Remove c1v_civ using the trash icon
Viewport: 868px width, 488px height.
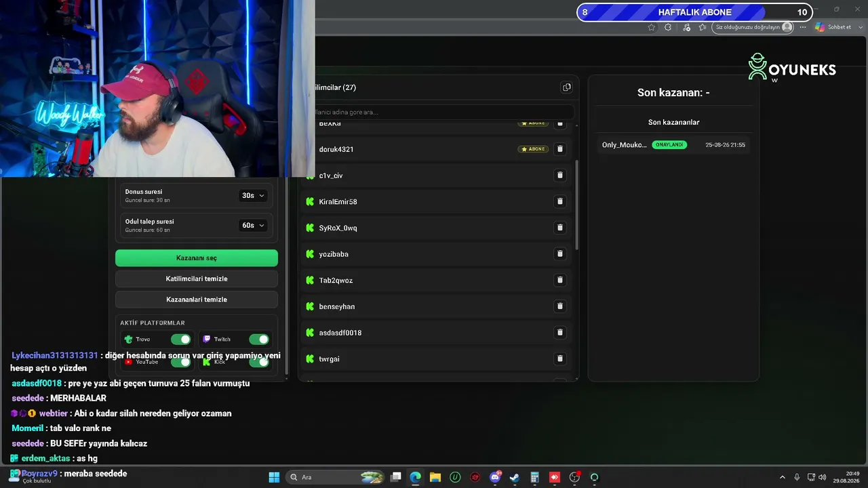560,176
